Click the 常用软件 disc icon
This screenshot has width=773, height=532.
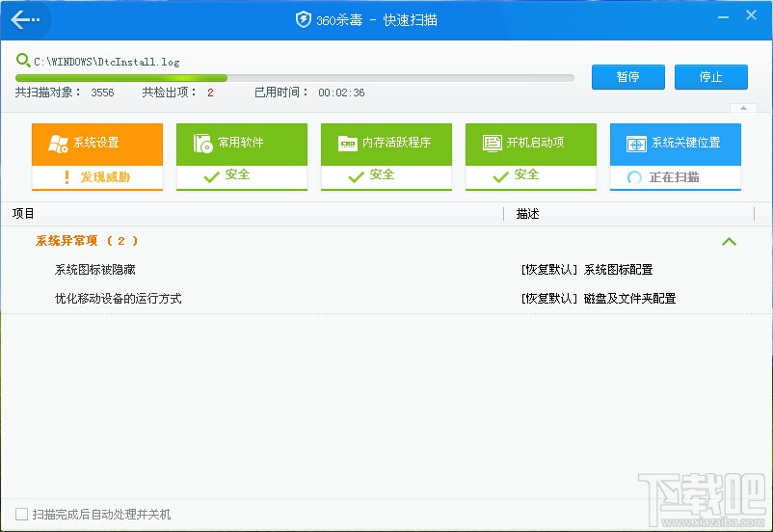pyautogui.click(x=202, y=143)
